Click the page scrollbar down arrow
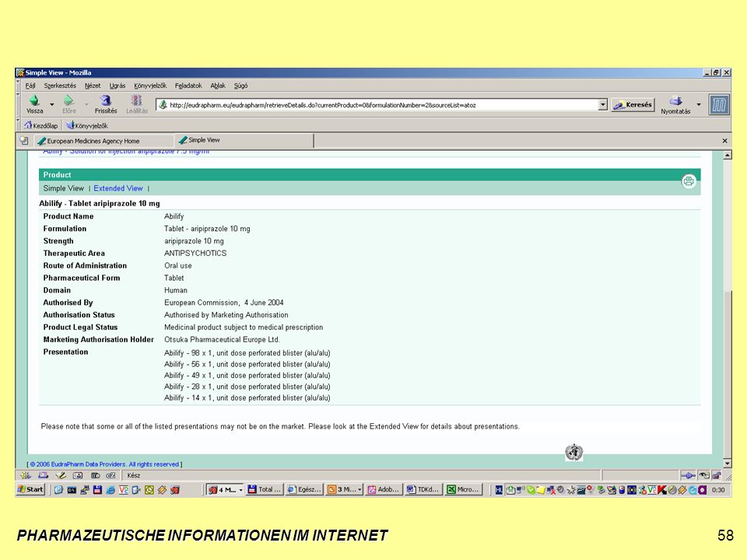Viewport: 747px width, 560px height. (x=728, y=464)
